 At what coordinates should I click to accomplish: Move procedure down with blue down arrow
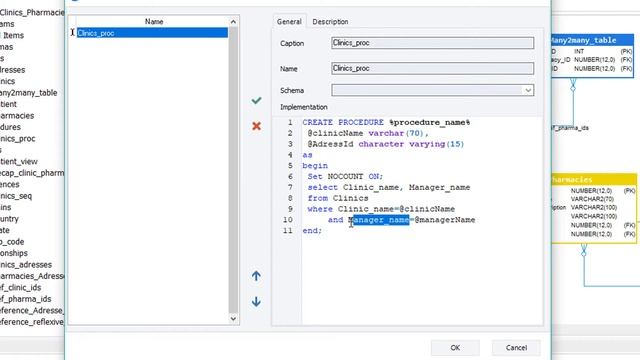[x=256, y=301]
